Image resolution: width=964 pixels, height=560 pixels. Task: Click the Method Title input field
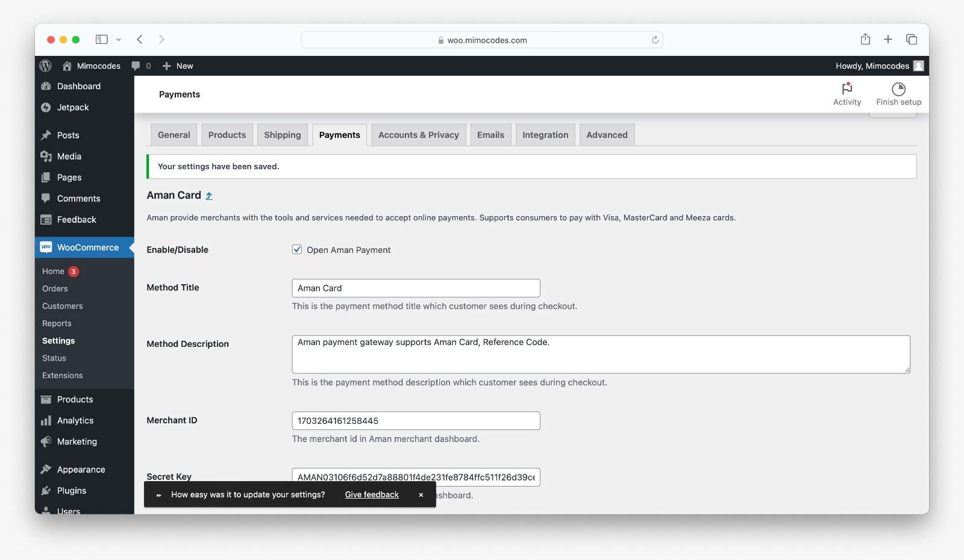416,288
